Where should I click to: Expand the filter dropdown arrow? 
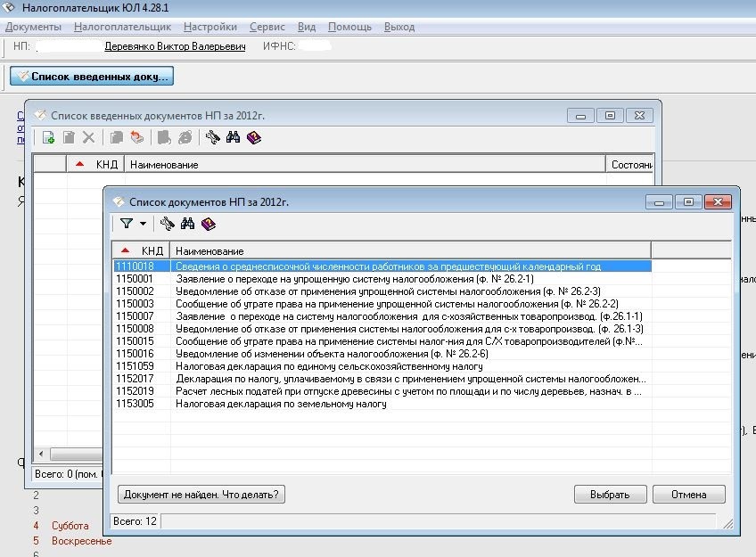click(x=144, y=224)
